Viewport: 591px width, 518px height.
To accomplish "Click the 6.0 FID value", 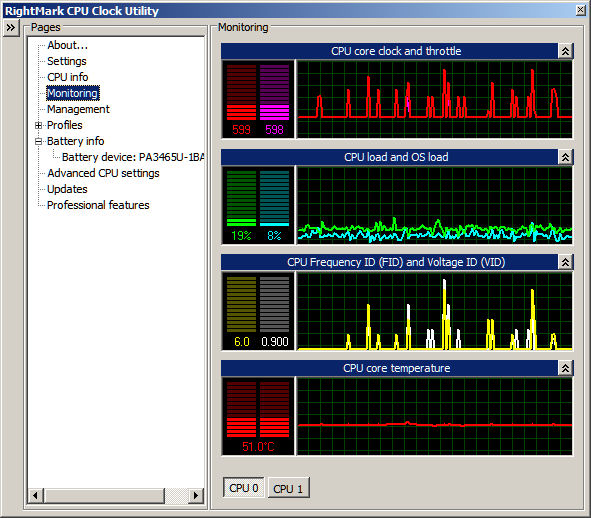I will coord(242,342).
